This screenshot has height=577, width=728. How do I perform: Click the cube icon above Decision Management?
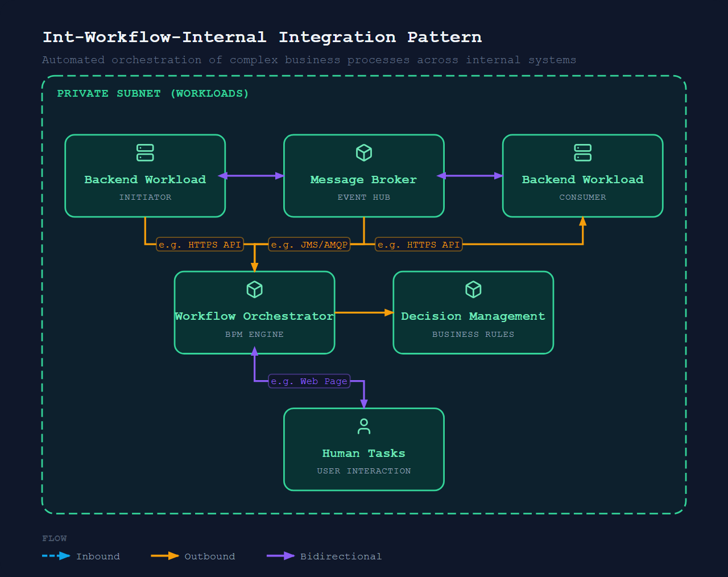click(x=473, y=290)
